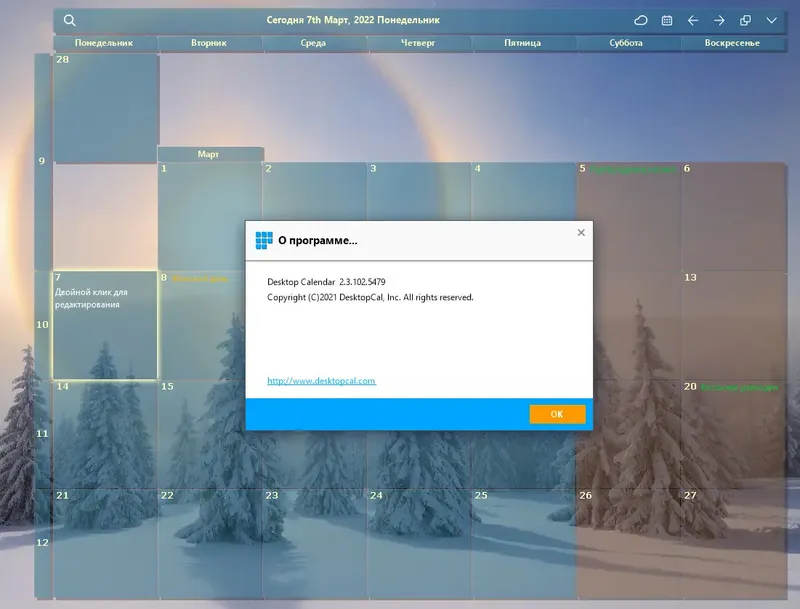The width and height of the screenshot is (800, 609).
Task: Click the orange holiday label on day 8
Action: 200,278
